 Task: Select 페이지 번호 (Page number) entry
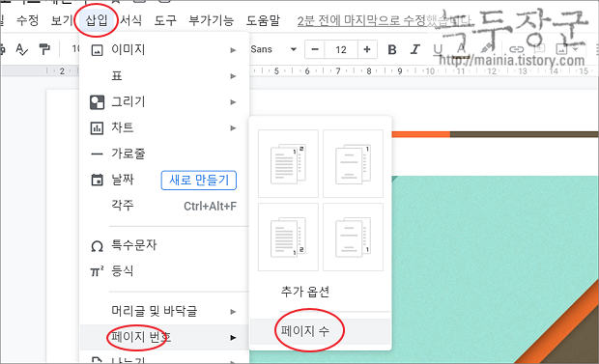click(164, 337)
